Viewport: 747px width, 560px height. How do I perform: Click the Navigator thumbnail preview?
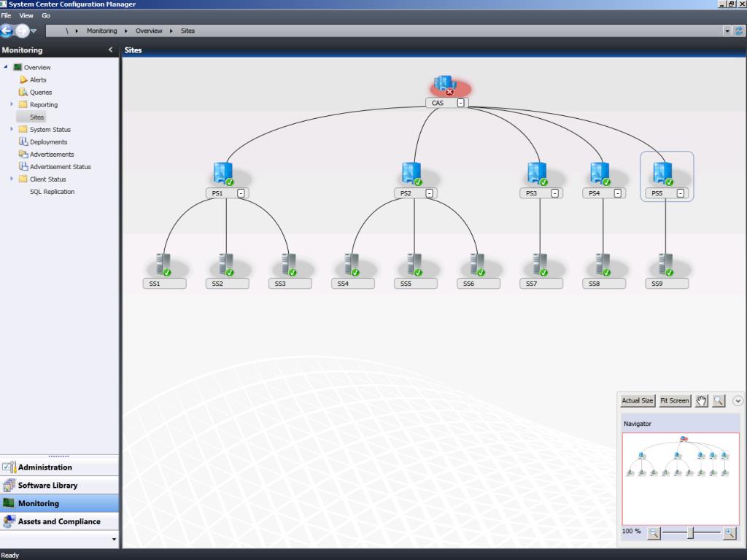point(681,478)
